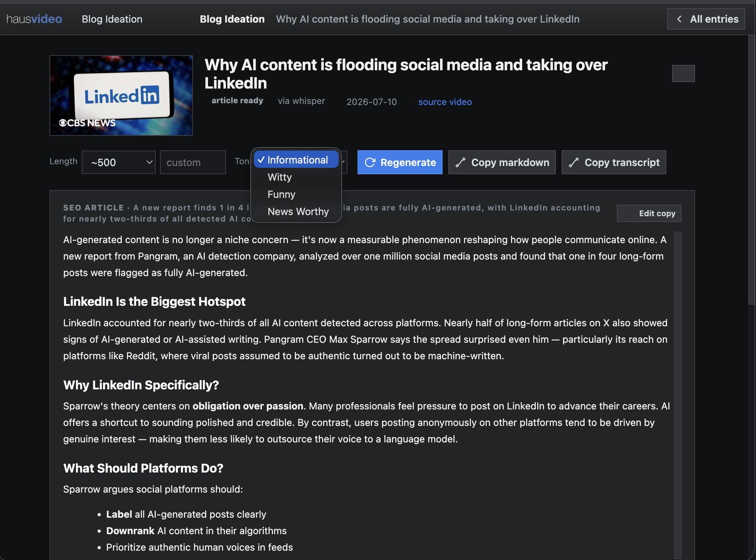Click bullet Downrank AI content in their algorithms

(197, 531)
